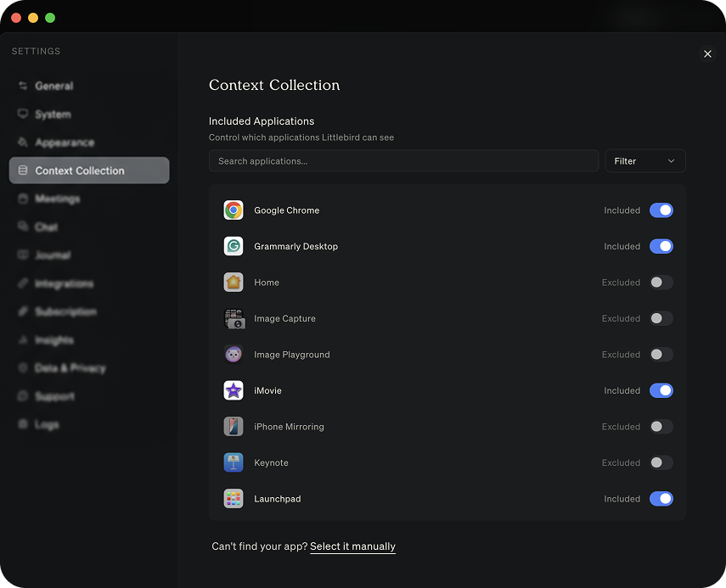Click the Select it manually link
The height and width of the screenshot is (588, 726).
352,546
